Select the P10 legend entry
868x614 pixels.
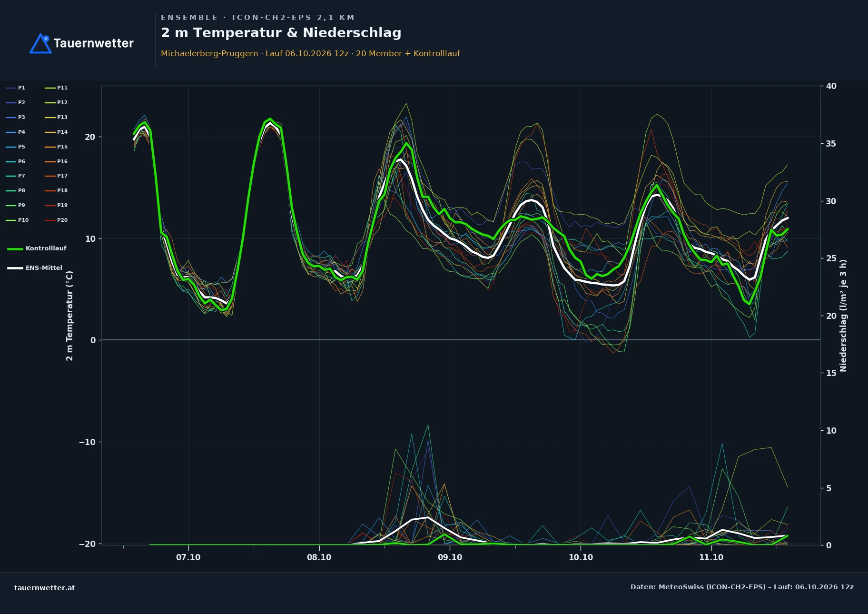(17, 220)
